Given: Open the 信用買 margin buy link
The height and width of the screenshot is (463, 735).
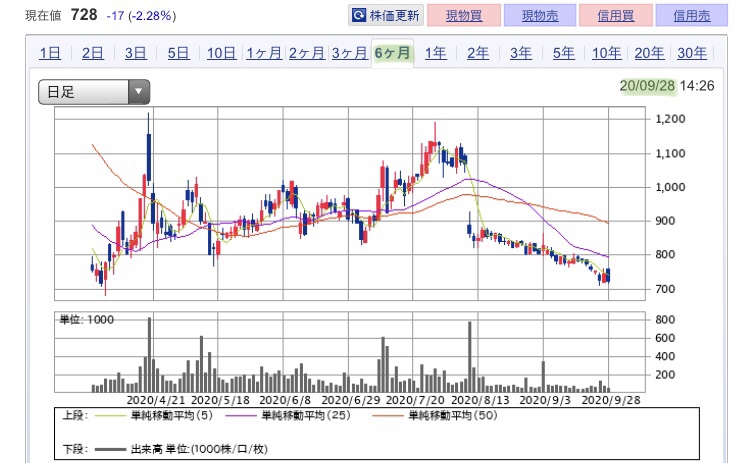Looking at the screenshot, I should click(x=615, y=15).
